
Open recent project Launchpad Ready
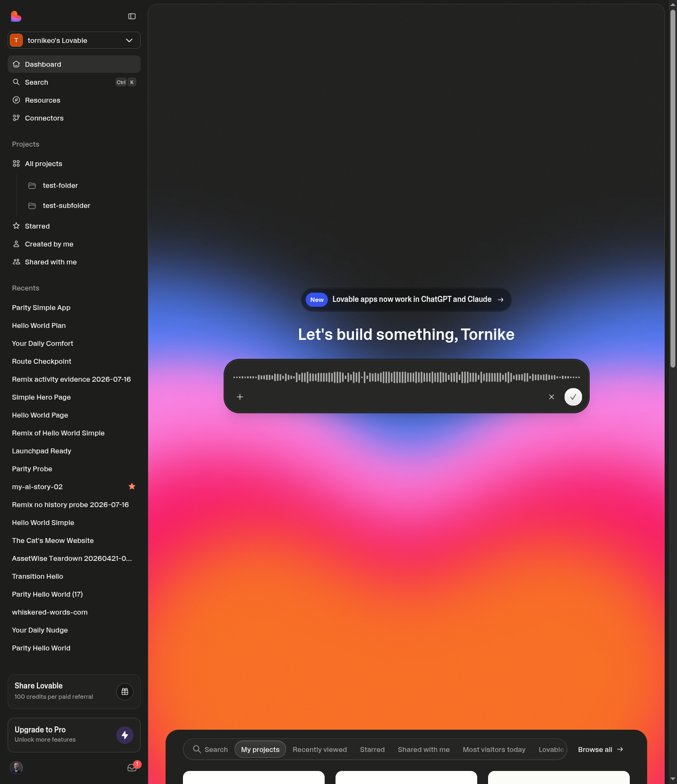(74, 451)
